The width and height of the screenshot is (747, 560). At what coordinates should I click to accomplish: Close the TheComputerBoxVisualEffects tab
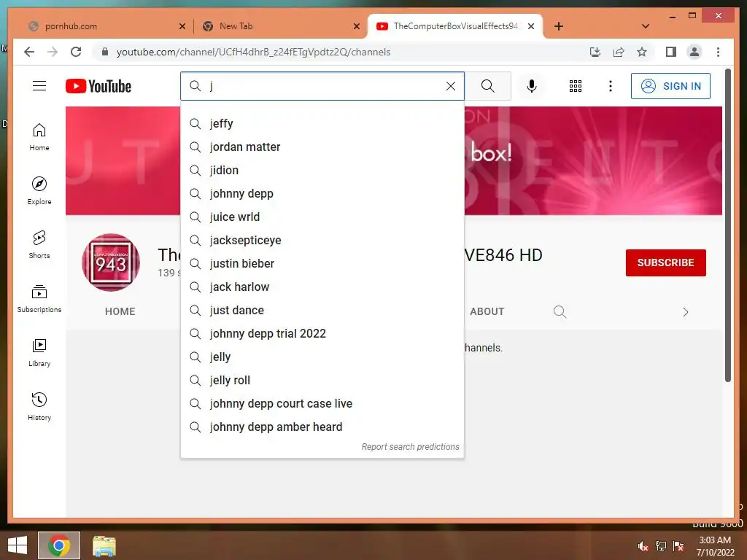click(531, 27)
